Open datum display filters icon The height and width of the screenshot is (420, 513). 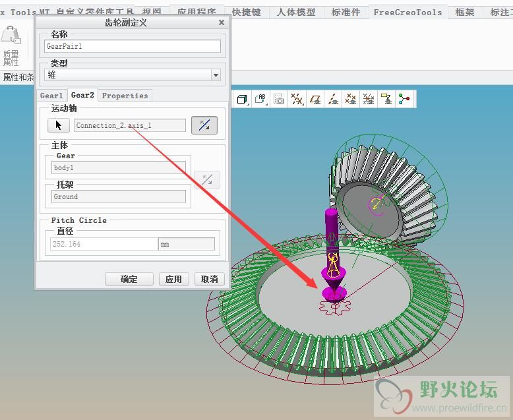pyautogui.click(x=297, y=99)
